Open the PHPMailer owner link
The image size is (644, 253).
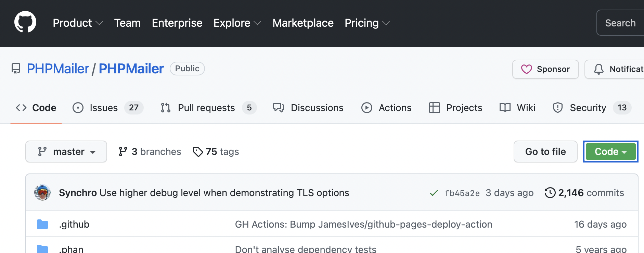pos(58,69)
